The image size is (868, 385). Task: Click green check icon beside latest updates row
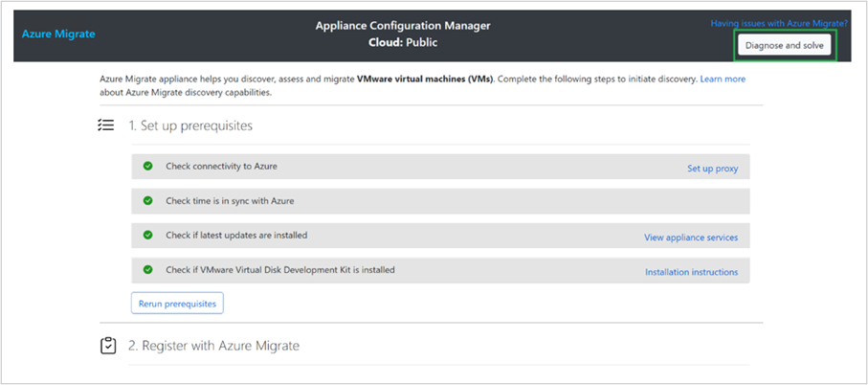(x=148, y=235)
